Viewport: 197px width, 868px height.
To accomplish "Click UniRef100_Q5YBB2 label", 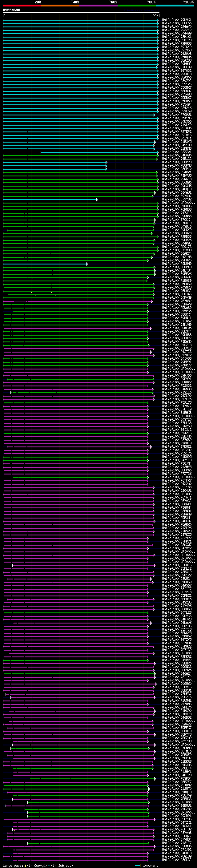I will pos(176,301).
